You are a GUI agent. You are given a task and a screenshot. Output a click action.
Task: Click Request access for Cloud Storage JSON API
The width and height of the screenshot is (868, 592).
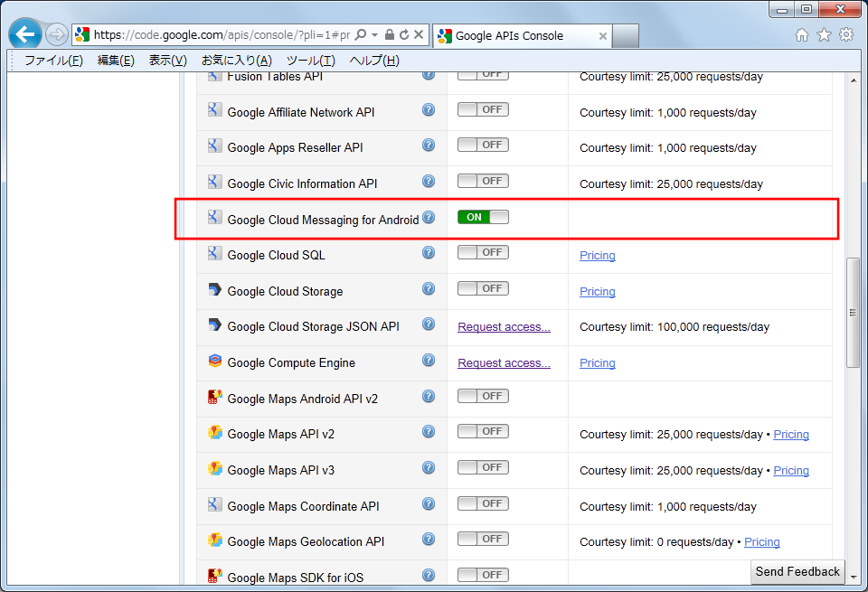click(x=504, y=327)
